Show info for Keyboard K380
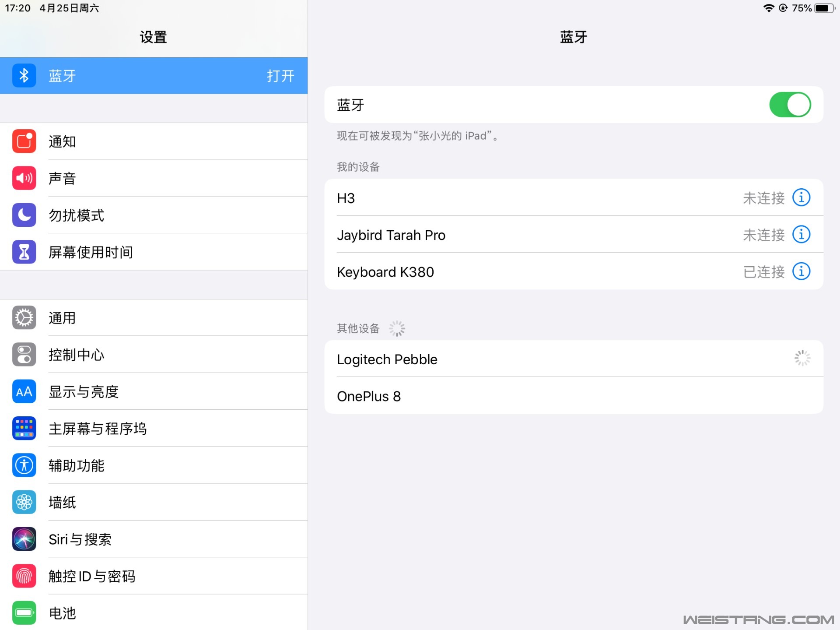Image resolution: width=840 pixels, height=630 pixels. tap(801, 271)
